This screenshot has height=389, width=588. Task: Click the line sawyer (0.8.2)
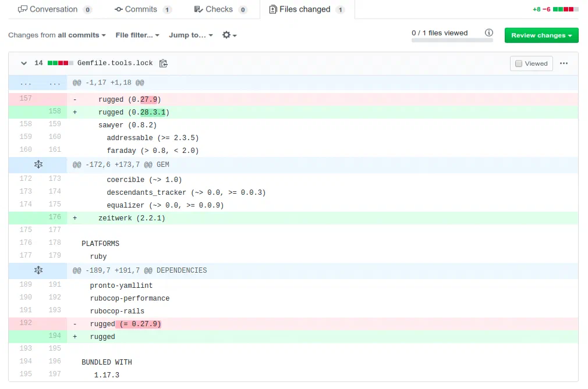point(293,124)
